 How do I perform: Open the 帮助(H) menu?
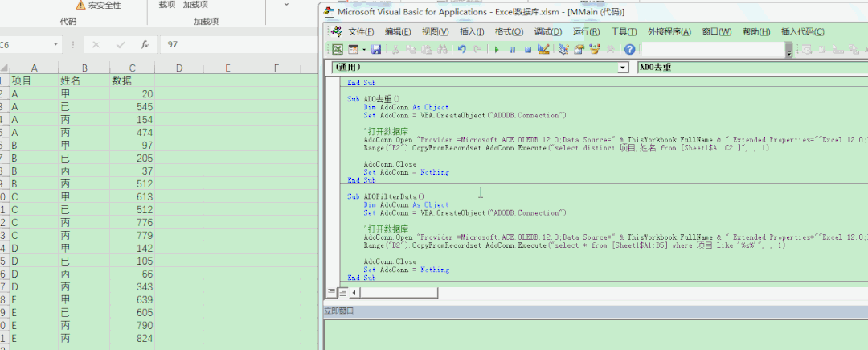click(757, 31)
